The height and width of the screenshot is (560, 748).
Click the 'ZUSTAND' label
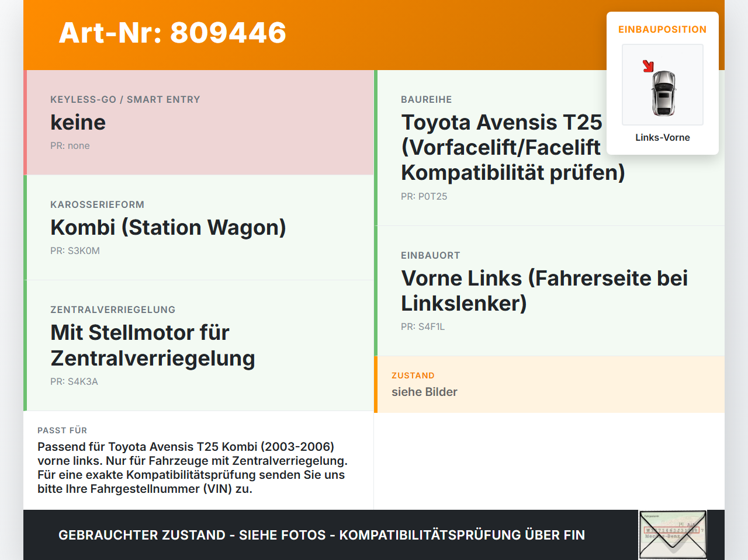click(x=413, y=375)
